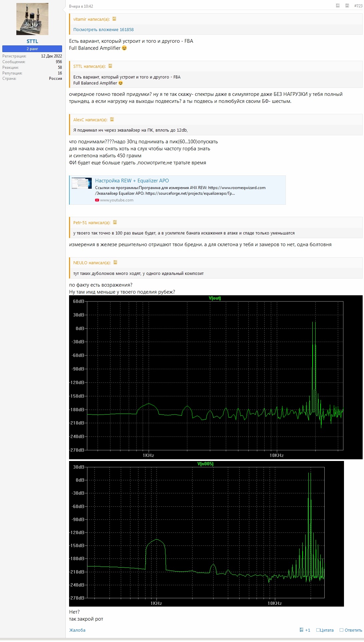Open STTL username profile link
Screen dimensions: 364x642
tap(32, 41)
